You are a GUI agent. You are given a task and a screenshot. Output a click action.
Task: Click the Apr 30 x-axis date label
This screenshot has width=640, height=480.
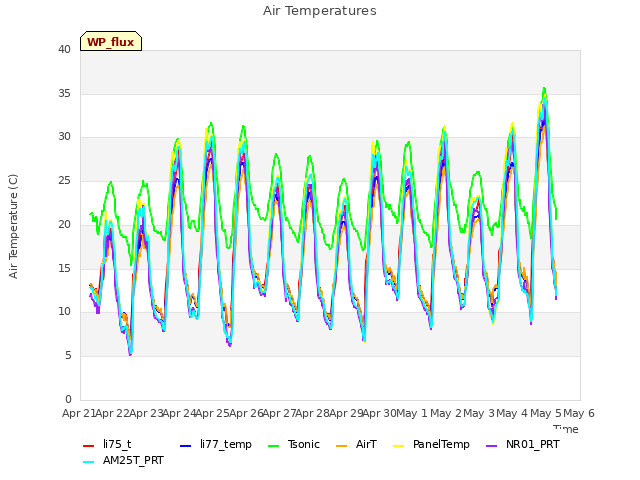tap(380, 413)
